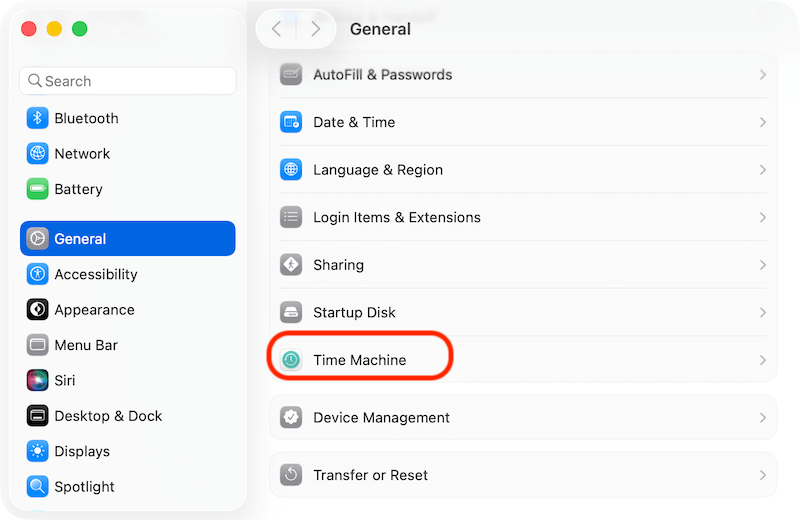Open Startup Disk row chevron

tap(763, 312)
